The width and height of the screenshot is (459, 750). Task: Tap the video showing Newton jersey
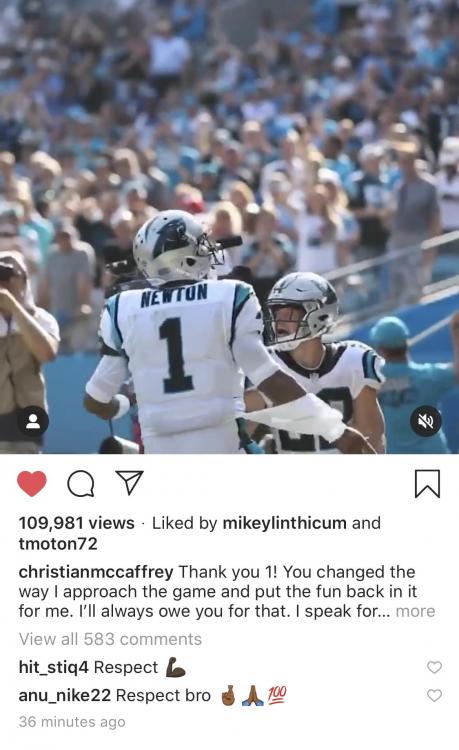tap(230, 227)
